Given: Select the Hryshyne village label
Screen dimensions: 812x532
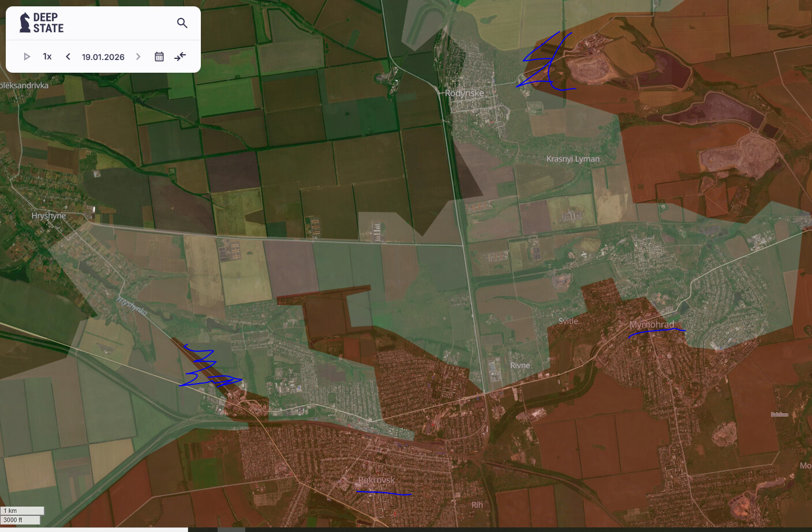Looking at the screenshot, I should pos(48,216).
